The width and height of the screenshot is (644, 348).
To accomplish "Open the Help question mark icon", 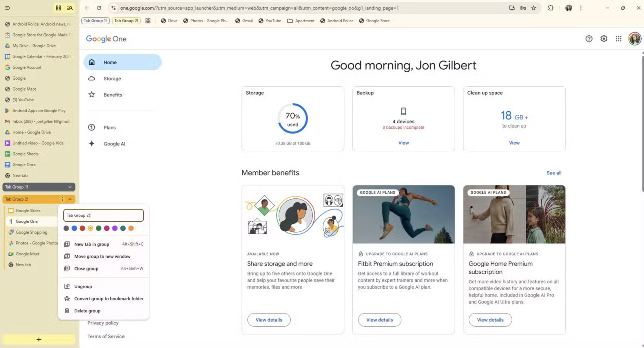I will coord(589,39).
